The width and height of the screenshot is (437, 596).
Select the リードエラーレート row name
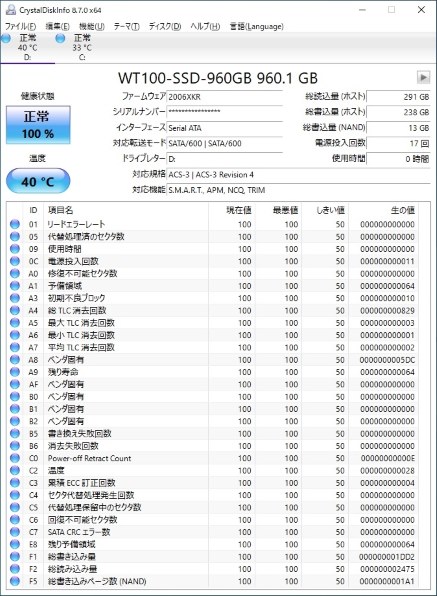[x=76, y=224]
